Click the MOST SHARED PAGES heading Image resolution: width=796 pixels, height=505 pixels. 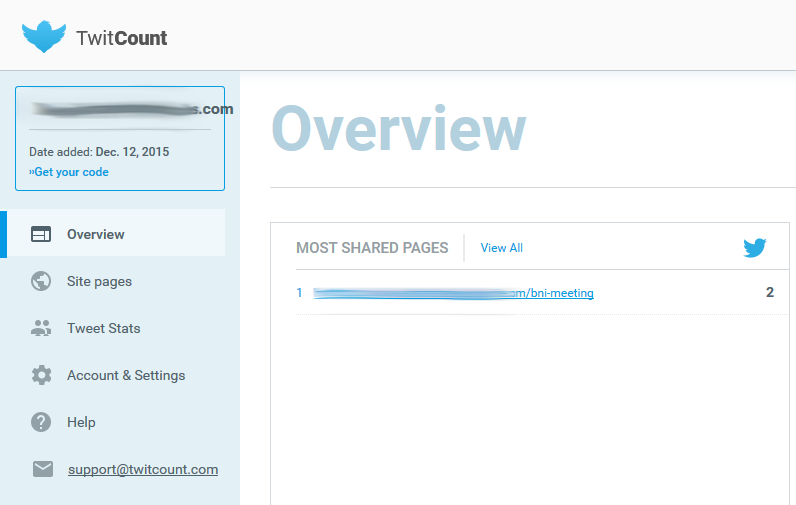(x=372, y=248)
